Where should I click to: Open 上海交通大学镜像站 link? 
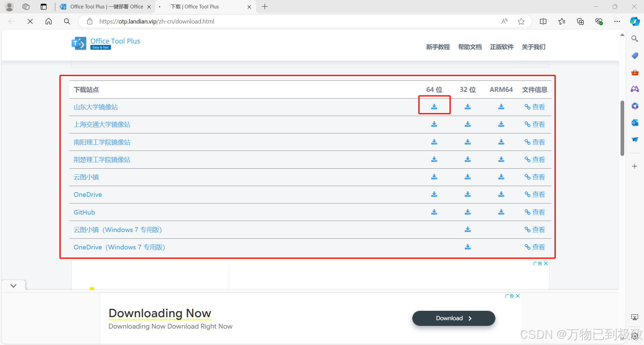point(102,124)
